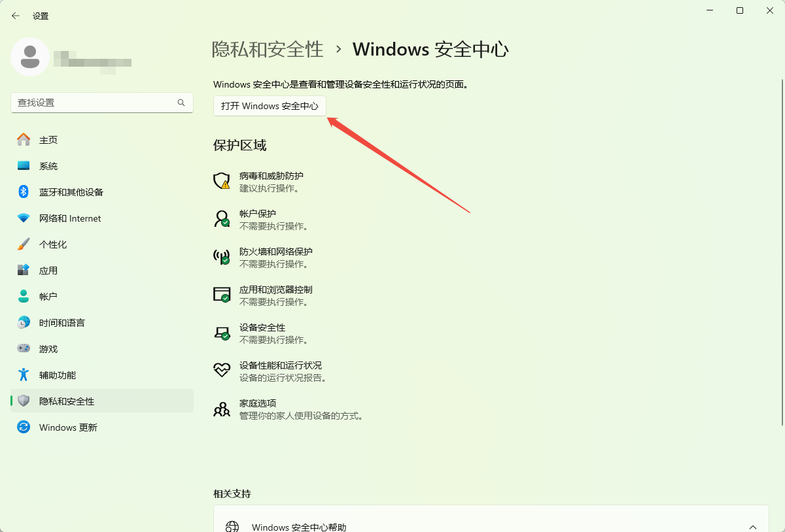Image resolution: width=785 pixels, height=532 pixels.
Task: Go to the 游戏 section
Action: pos(102,349)
